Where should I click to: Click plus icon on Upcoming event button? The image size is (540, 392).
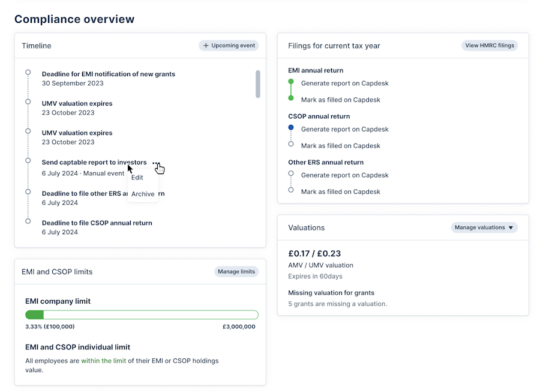(206, 46)
